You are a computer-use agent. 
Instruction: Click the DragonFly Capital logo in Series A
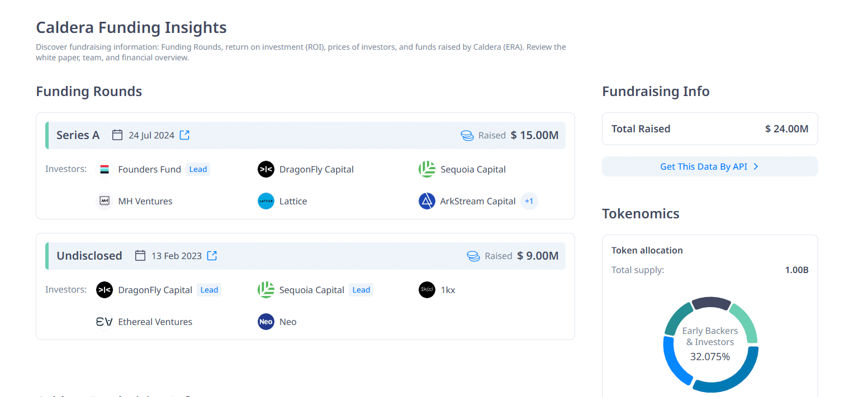266,169
